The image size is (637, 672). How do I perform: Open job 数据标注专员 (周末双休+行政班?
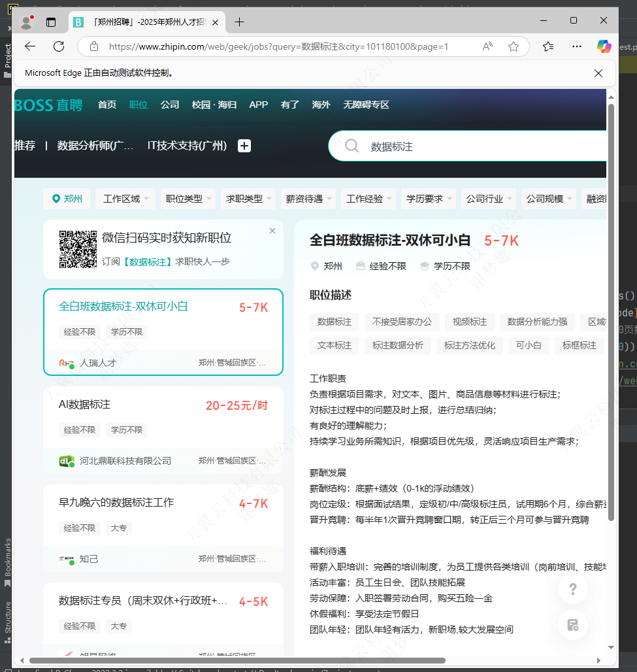tap(163, 619)
